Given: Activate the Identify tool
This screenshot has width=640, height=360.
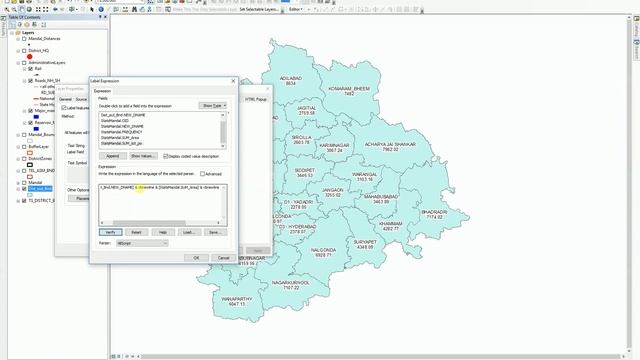Looking at the screenshot, I should 101,9.
